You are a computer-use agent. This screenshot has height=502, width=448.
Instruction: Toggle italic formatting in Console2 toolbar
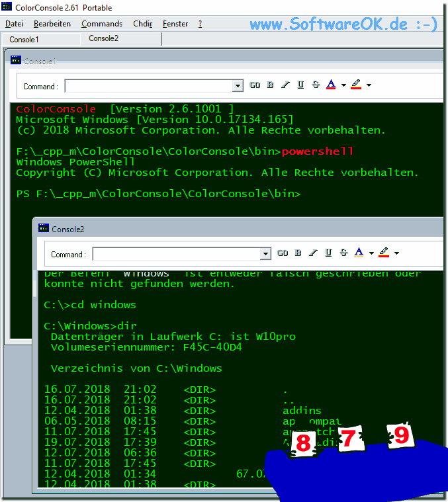[x=313, y=253]
